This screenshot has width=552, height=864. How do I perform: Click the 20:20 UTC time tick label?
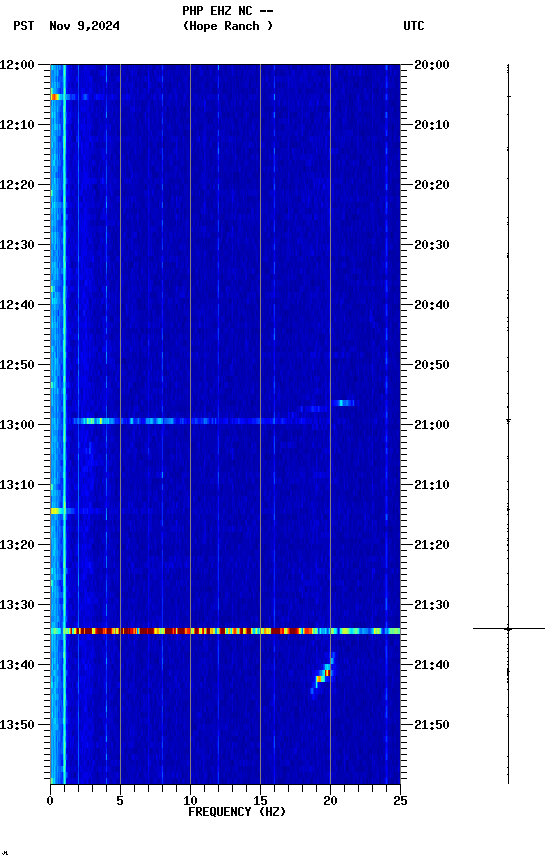432,185
